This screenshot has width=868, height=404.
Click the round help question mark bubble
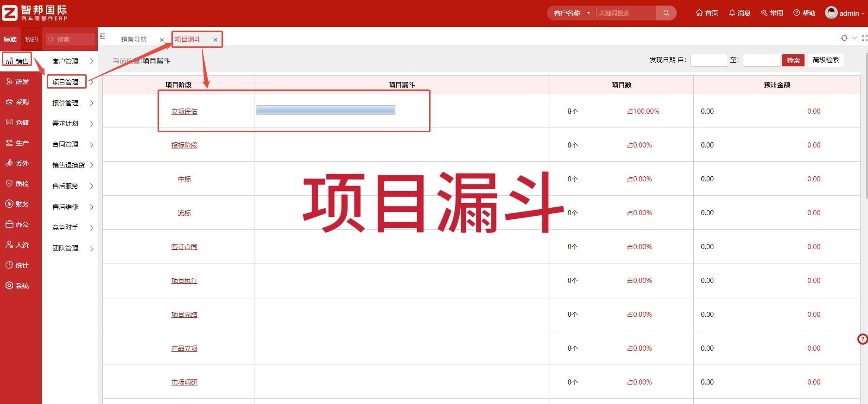point(862,339)
